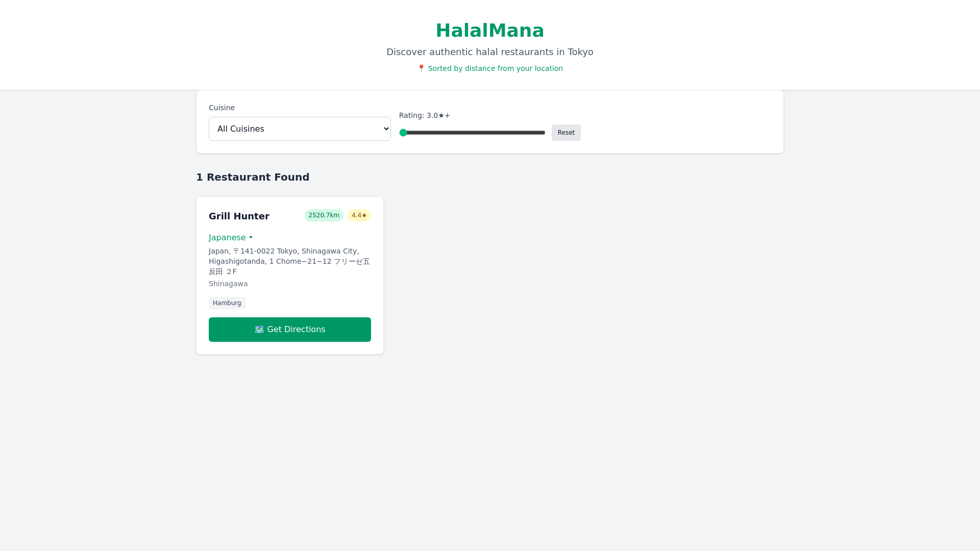Screen dimensions: 980x551
Task: Click the Hamburg tag chip
Action: (x=227, y=303)
